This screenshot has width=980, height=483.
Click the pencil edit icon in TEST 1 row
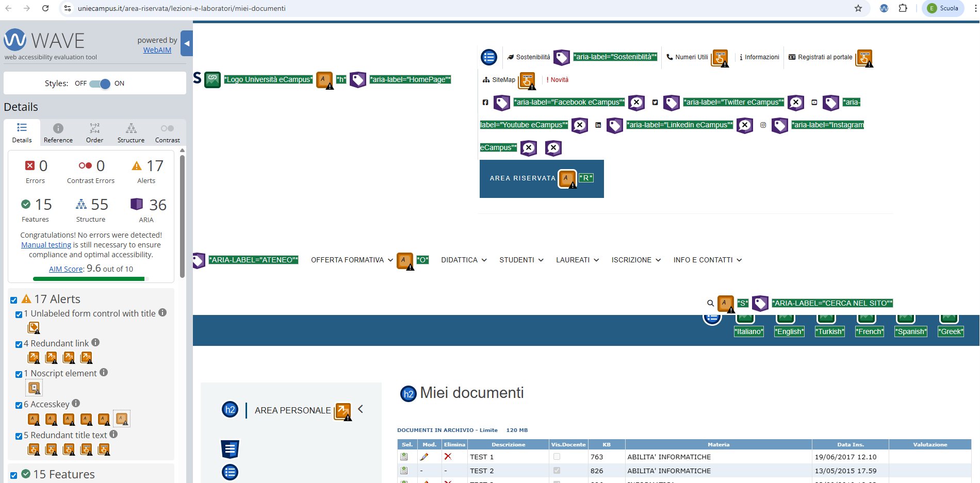[424, 457]
